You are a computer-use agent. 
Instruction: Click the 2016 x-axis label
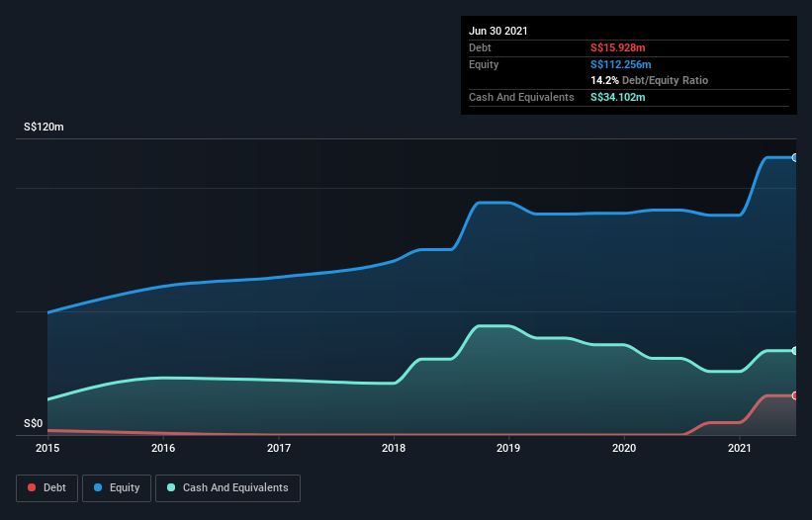pos(163,448)
